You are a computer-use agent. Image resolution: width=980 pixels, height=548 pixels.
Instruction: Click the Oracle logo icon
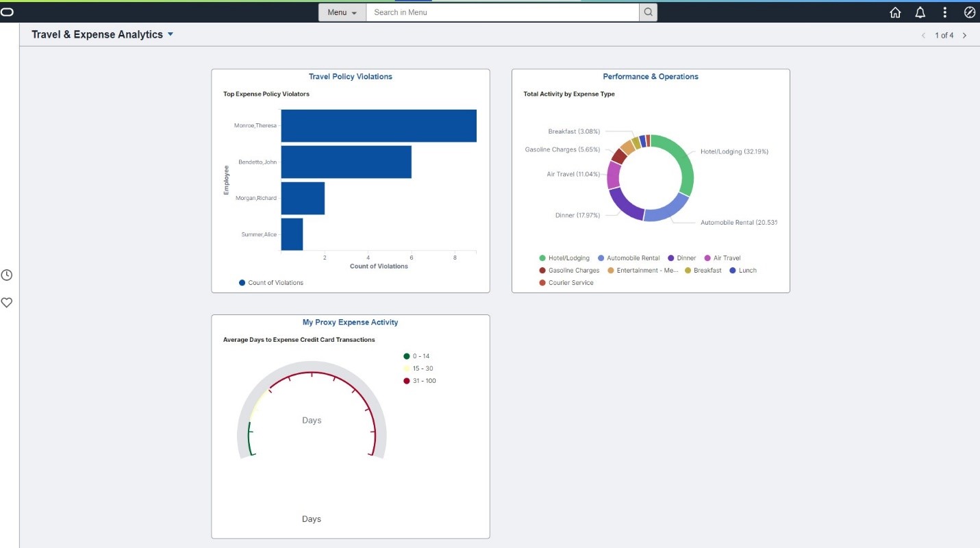[7, 12]
